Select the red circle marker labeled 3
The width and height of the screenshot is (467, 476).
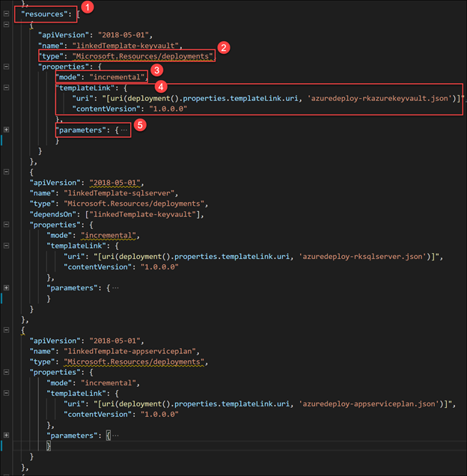(x=156, y=69)
